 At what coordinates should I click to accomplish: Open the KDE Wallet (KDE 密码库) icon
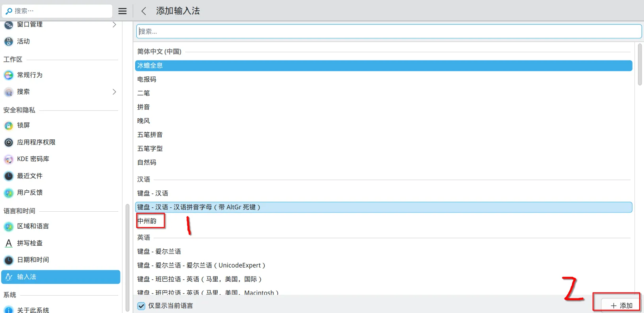[9, 159]
